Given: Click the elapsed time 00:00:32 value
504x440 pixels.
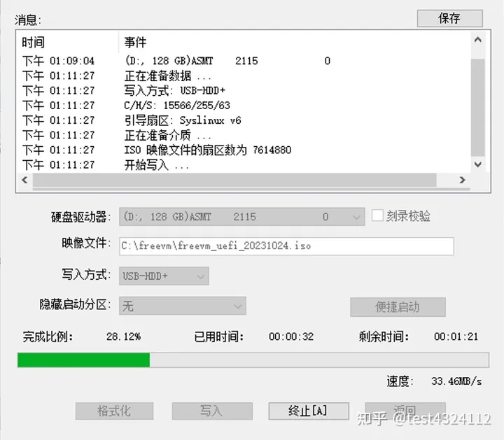Looking at the screenshot, I should coord(291,336).
